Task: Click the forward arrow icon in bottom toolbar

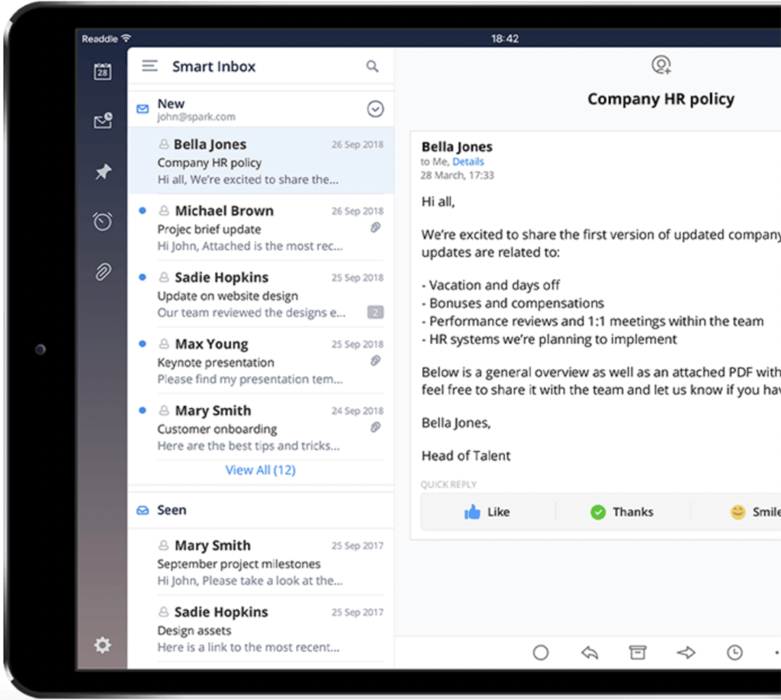Action: (x=686, y=652)
